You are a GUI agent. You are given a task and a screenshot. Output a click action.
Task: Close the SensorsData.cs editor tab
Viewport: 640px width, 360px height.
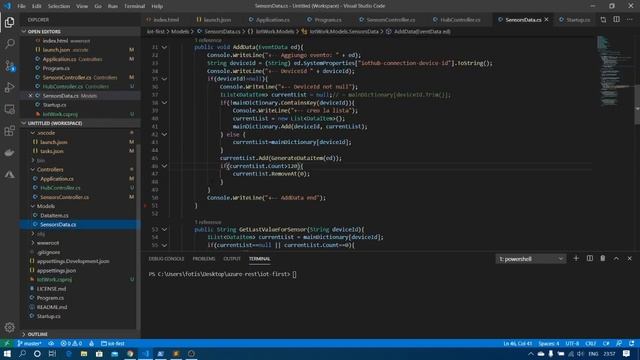coord(547,20)
